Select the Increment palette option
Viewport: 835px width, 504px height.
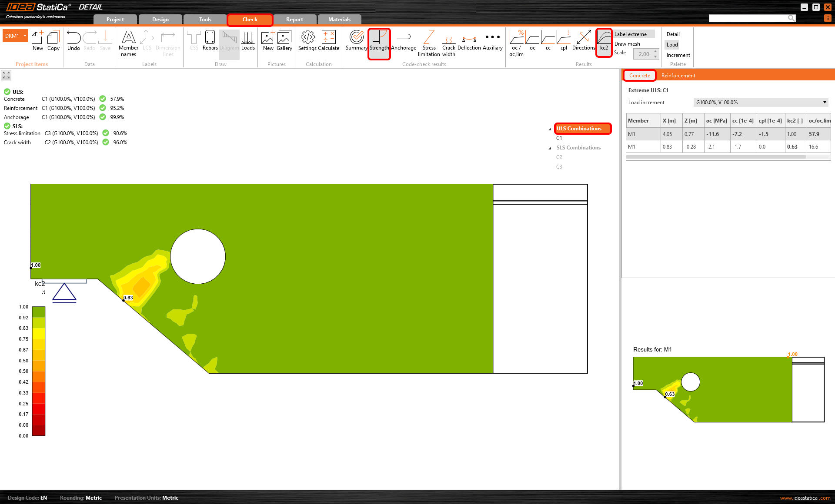click(x=678, y=55)
